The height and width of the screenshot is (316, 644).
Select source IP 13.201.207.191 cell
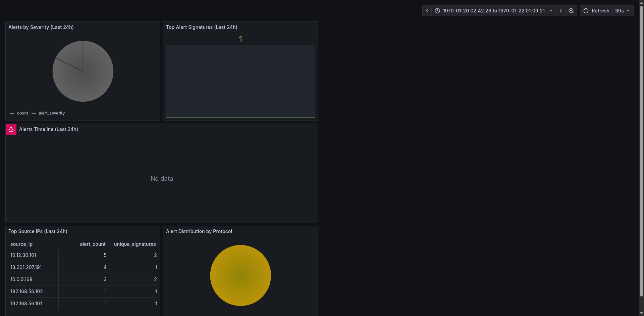click(34, 267)
